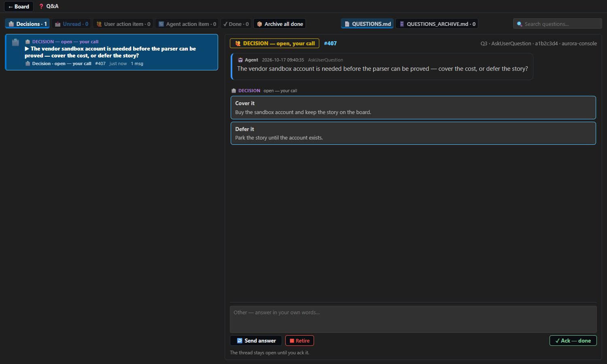The width and height of the screenshot is (607, 364).
Task: Click the agent message timestamp 2026-10-17 09:40:35
Action: [x=283, y=60]
